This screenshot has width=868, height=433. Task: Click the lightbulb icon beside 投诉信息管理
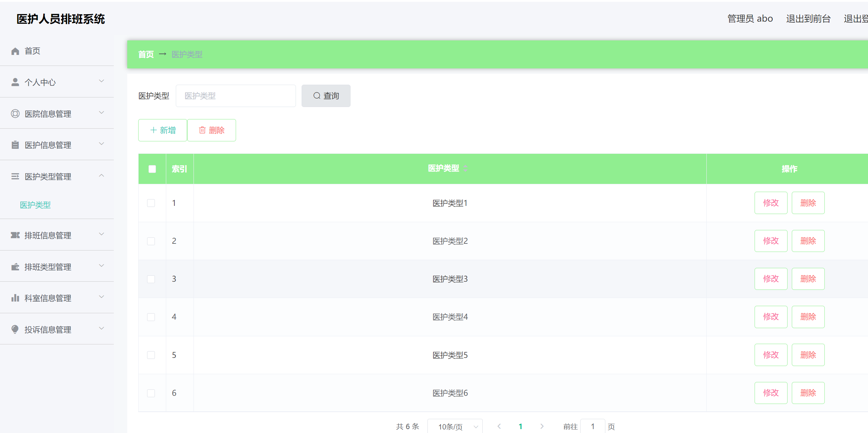15,330
